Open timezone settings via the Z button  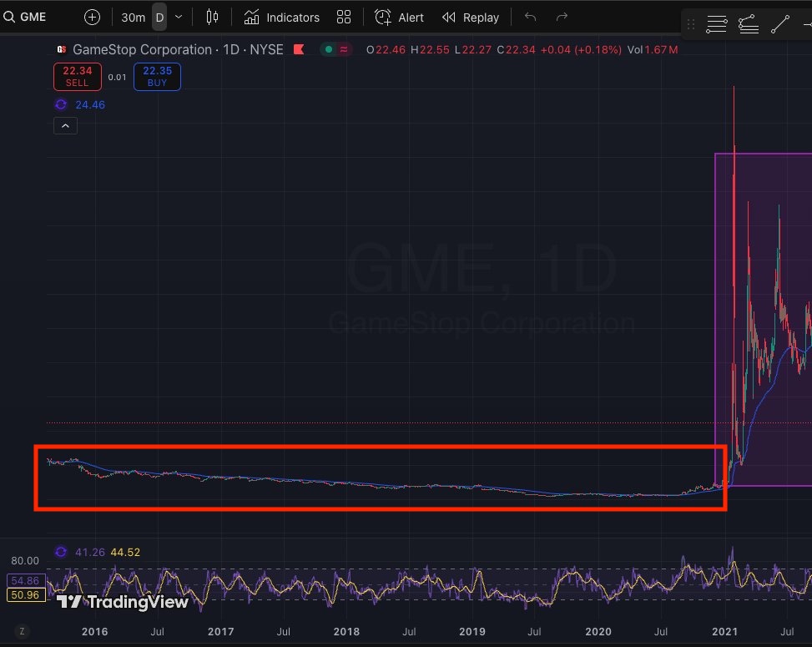pyautogui.click(x=22, y=631)
